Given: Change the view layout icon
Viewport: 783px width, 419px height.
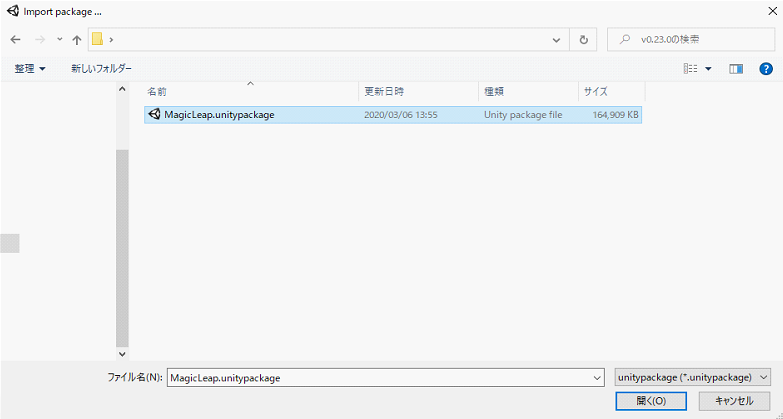Looking at the screenshot, I should click(691, 69).
